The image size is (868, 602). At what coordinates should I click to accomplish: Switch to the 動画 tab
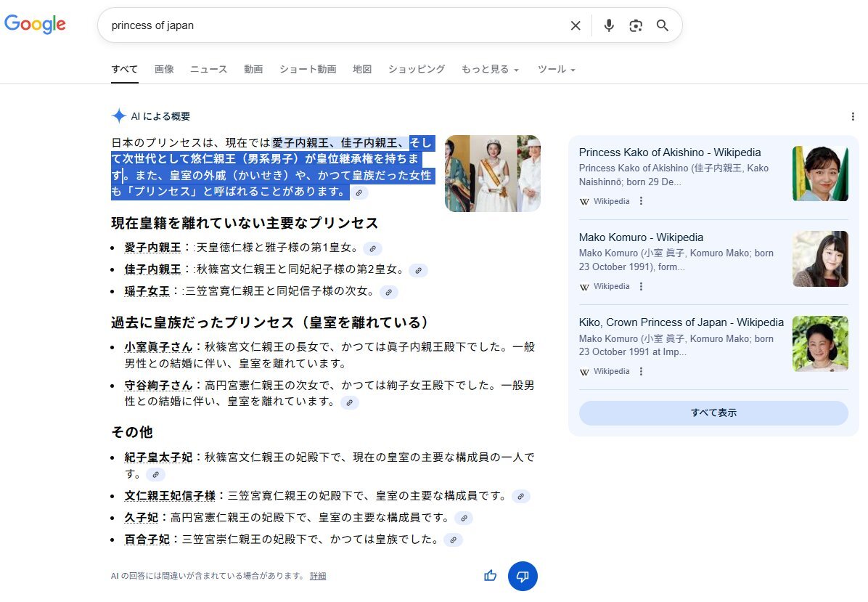(253, 69)
